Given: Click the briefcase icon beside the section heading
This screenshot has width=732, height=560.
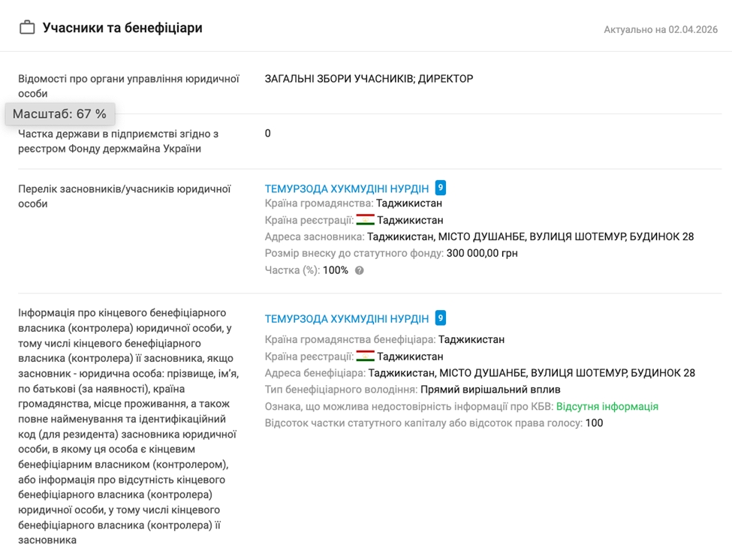Looking at the screenshot, I should tap(27, 29).
